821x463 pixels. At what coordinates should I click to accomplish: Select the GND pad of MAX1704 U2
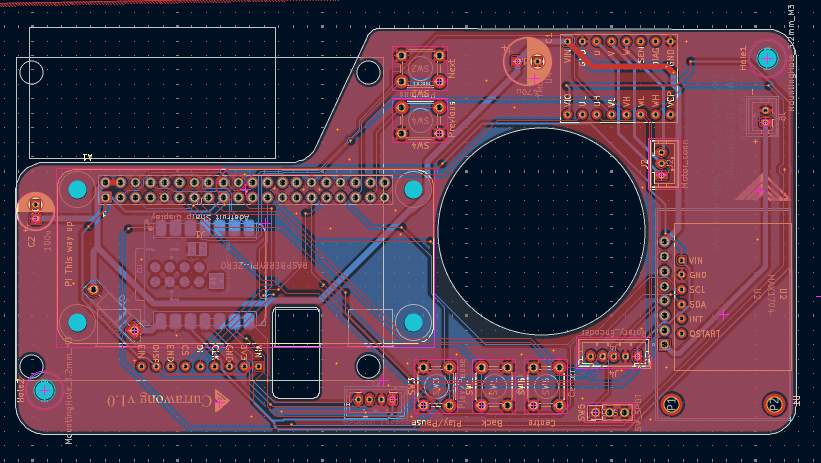click(x=681, y=275)
